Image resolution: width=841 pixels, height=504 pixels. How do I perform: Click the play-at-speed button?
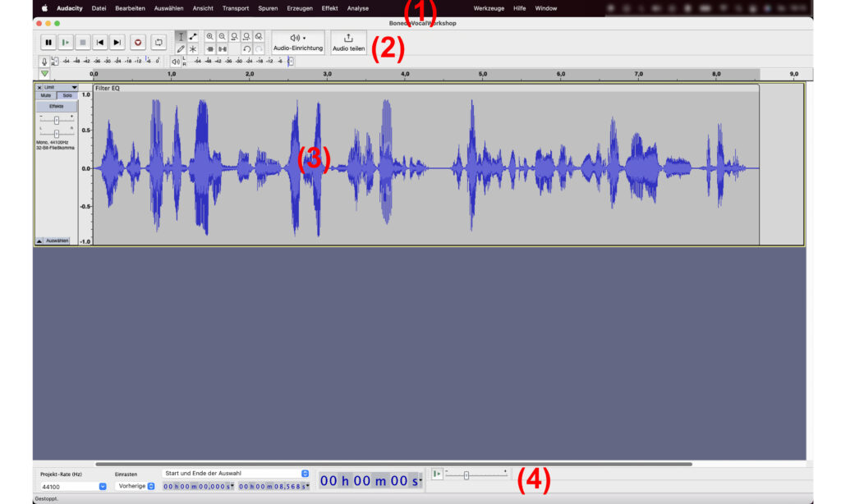[437, 474]
